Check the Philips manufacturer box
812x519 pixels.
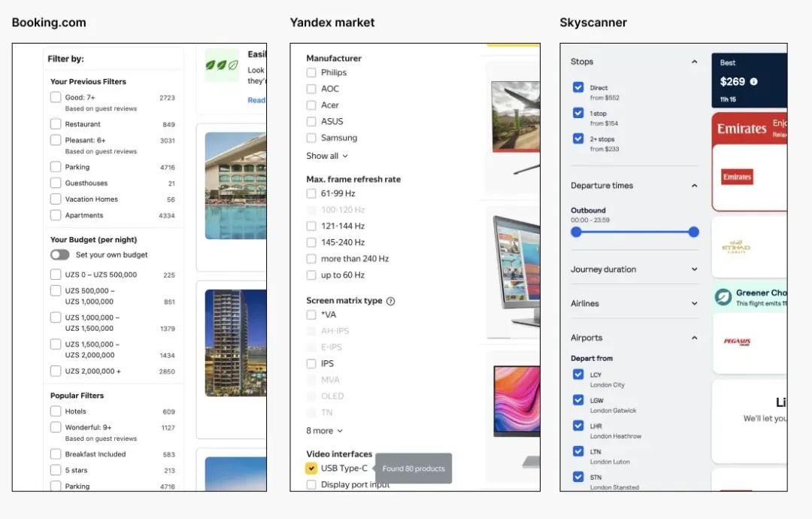tap(311, 72)
